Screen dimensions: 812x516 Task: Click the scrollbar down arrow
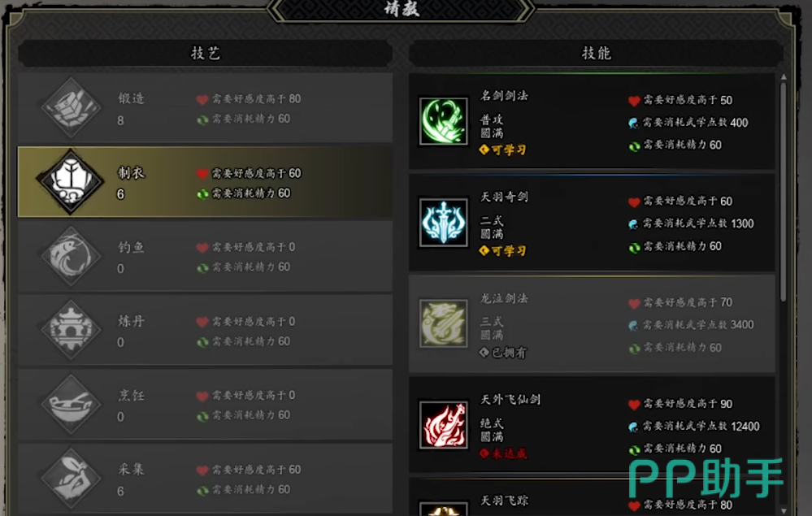pos(784,511)
